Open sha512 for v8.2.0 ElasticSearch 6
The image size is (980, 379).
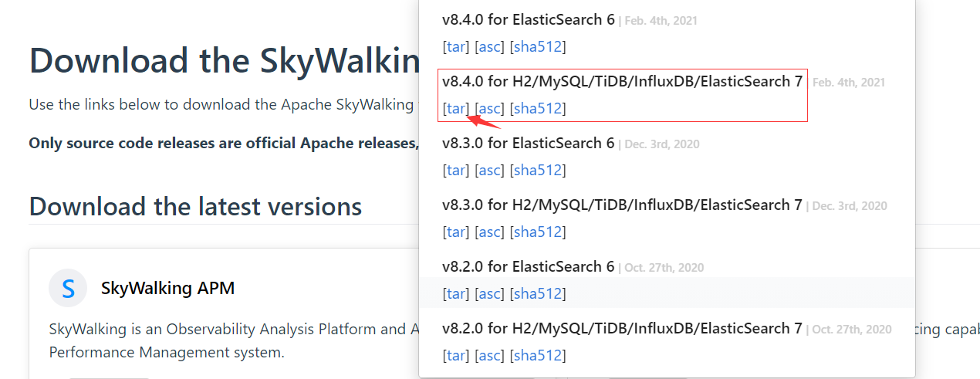538,293
